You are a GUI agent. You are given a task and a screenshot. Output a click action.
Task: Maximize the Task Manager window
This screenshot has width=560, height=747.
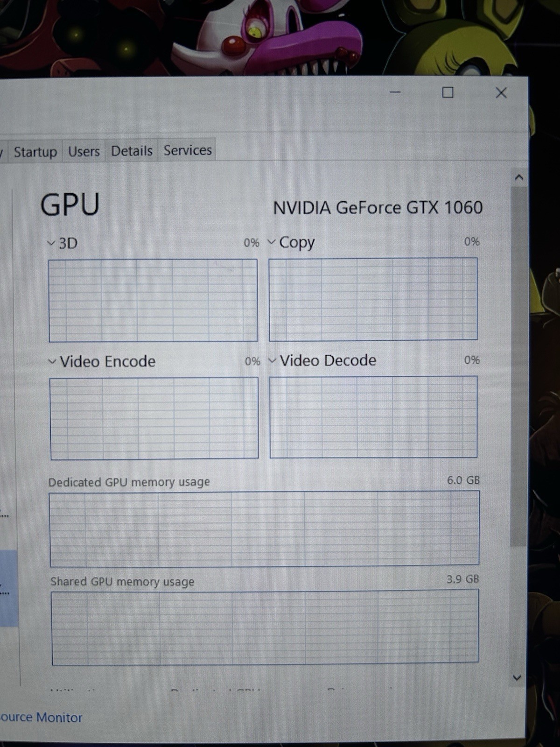(448, 92)
